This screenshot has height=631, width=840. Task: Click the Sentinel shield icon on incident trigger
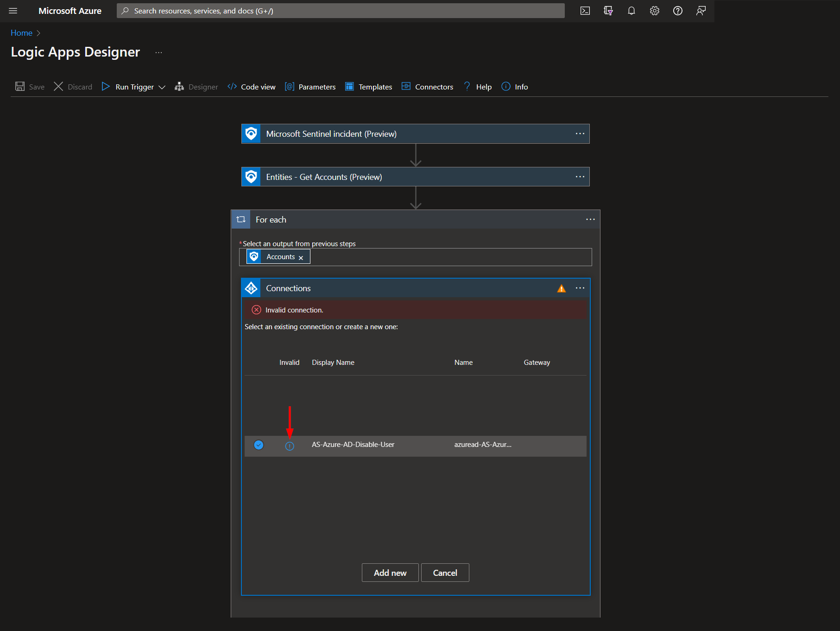click(251, 134)
